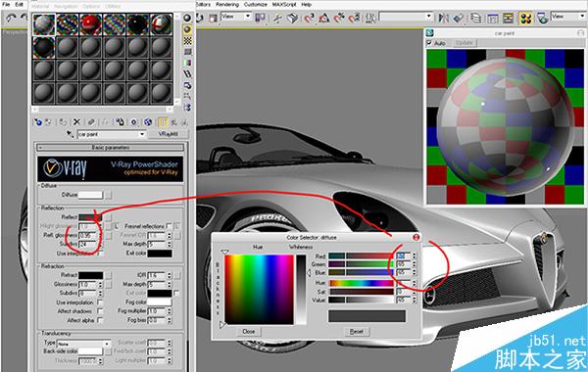The height and width of the screenshot is (372, 588).
Task: Click the Update button in preview window
Action: coord(464,43)
